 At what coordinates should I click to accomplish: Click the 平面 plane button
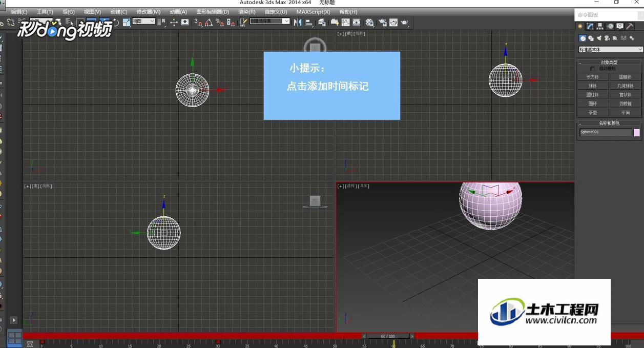click(625, 112)
